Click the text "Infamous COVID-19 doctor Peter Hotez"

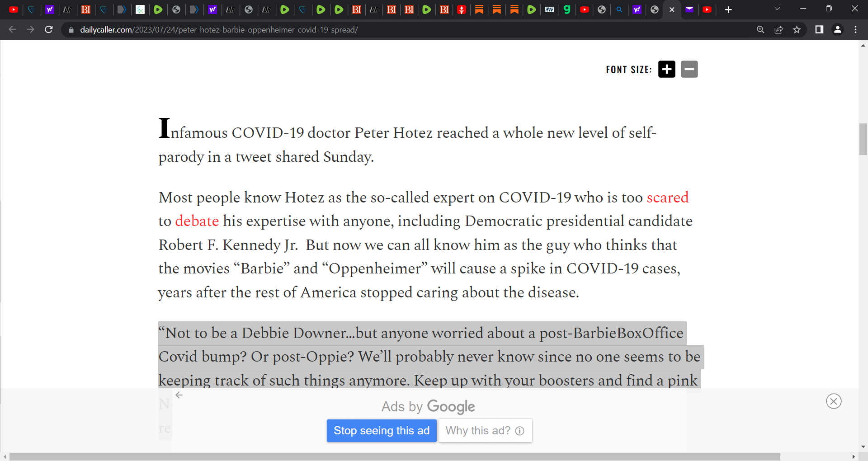pos(296,130)
